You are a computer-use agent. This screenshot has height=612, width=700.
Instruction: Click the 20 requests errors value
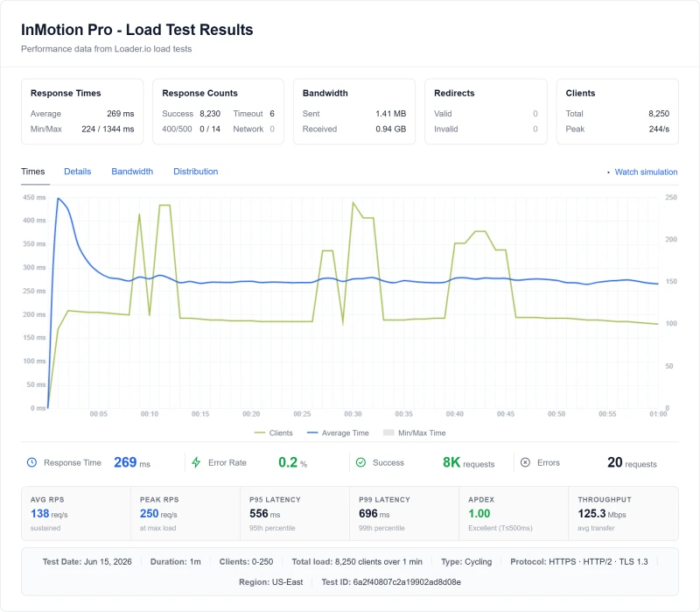pyautogui.click(x=632, y=462)
